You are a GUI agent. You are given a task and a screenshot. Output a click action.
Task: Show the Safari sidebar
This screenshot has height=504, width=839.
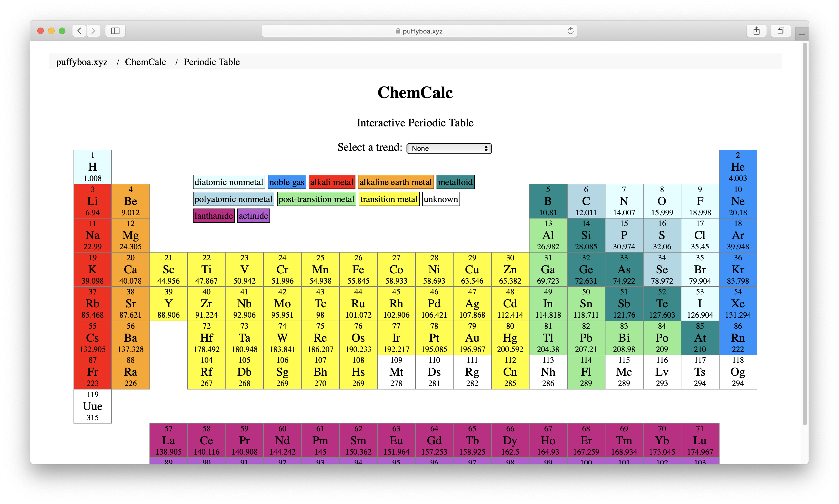pos(115,31)
